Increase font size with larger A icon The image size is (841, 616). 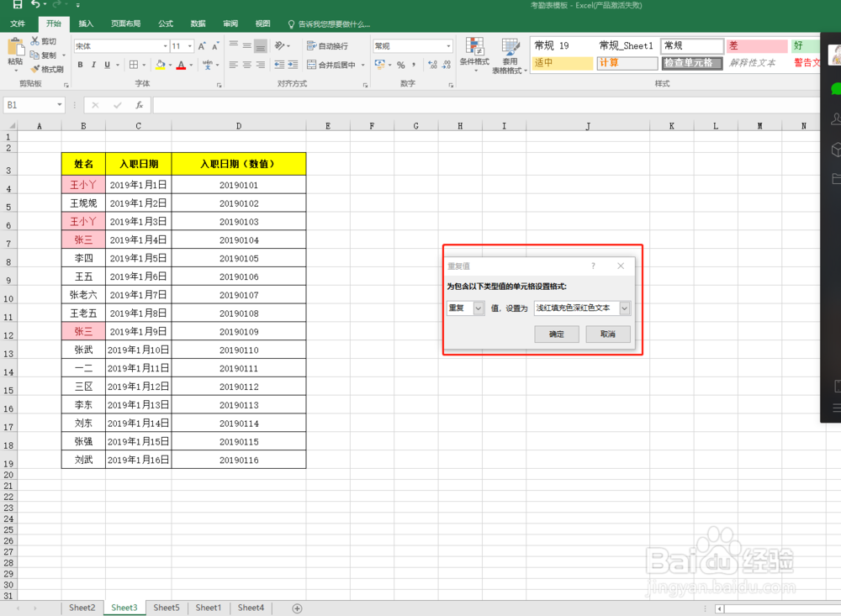[x=202, y=46]
